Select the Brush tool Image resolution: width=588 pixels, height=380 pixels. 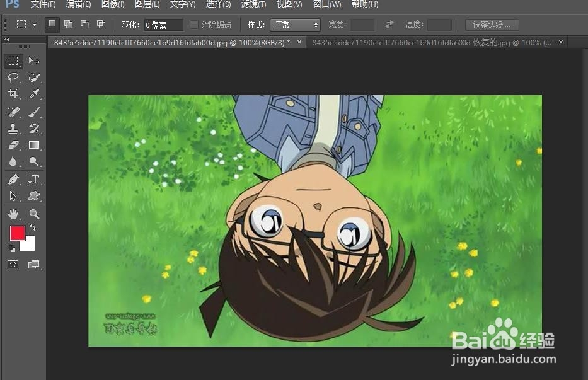pos(34,112)
